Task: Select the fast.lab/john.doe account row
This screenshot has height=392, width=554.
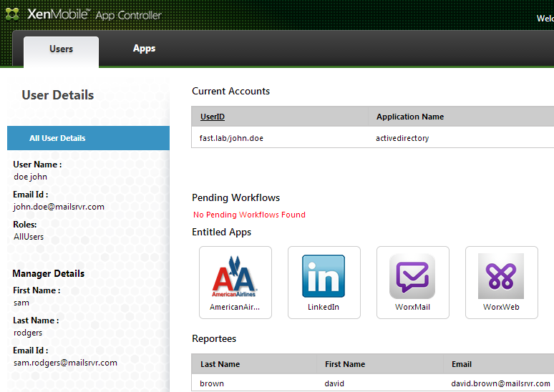Action: click(x=231, y=138)
